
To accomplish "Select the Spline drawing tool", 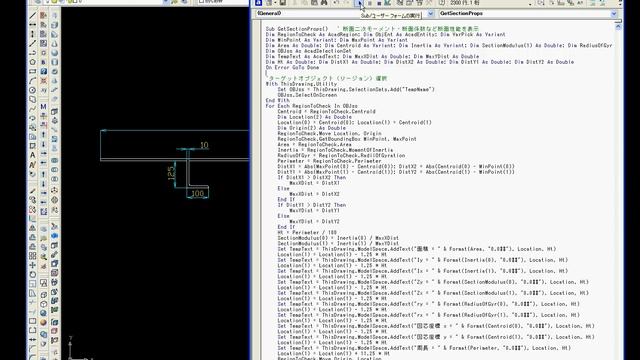I will pyautogui.click(x=33, y=109).
